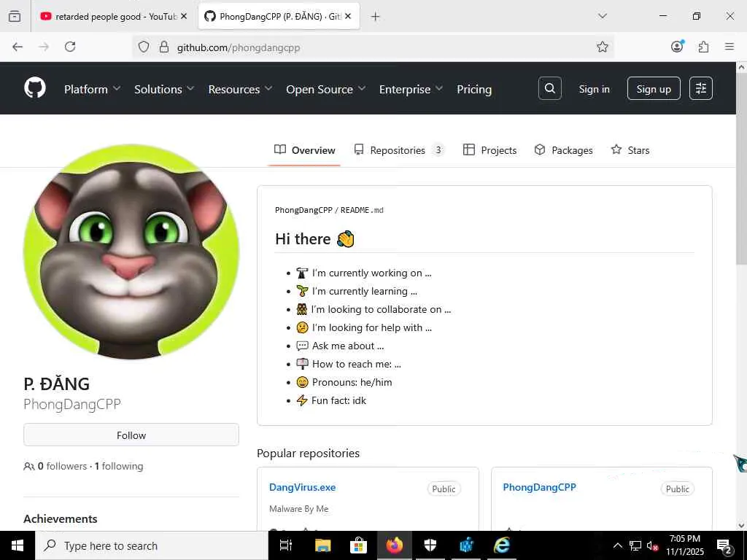Open the muted volume tray icon
This screenshot has width=747, height=560.
coord(653,545)
